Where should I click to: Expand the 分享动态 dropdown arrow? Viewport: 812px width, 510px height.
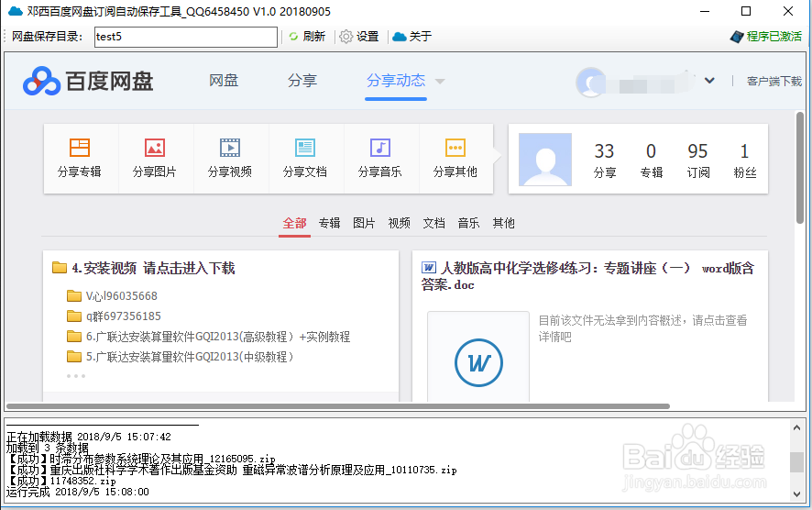point(440,82)
